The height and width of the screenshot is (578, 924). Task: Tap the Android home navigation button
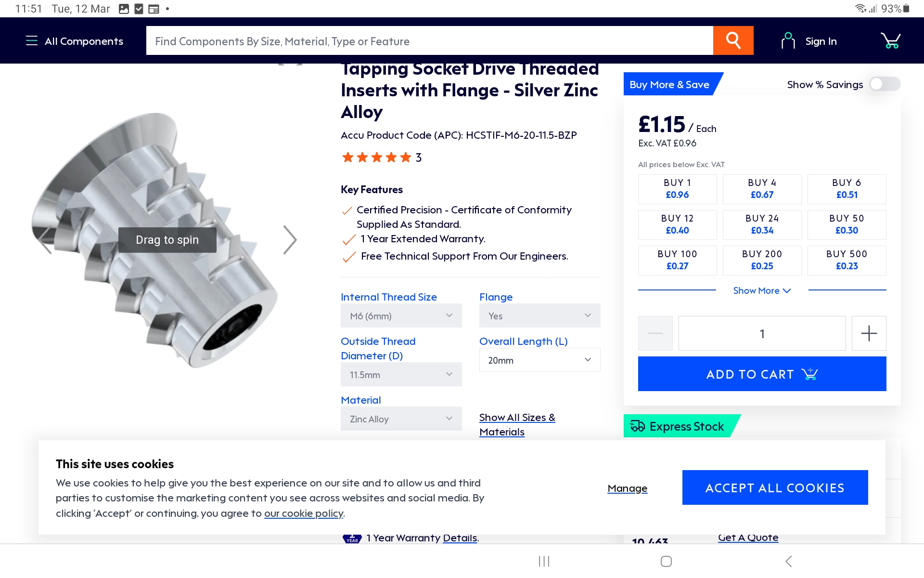pyautogui.click(x=666, y=561)
